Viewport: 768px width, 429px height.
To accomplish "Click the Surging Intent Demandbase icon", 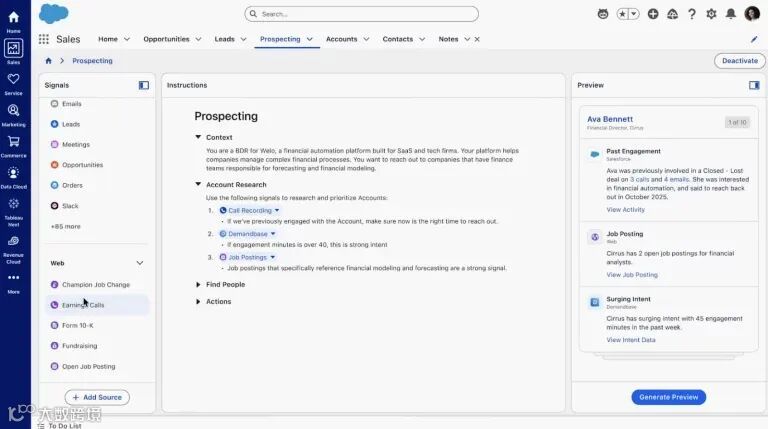I will point(595,302).
